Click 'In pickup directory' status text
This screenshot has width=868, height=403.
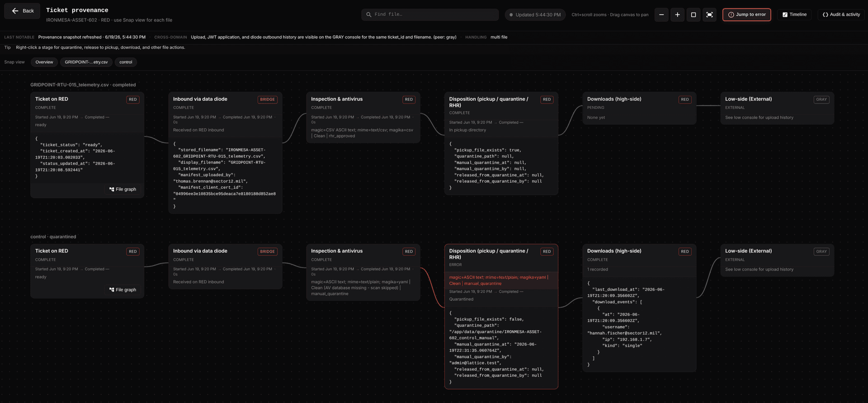(x=467, y=130)
